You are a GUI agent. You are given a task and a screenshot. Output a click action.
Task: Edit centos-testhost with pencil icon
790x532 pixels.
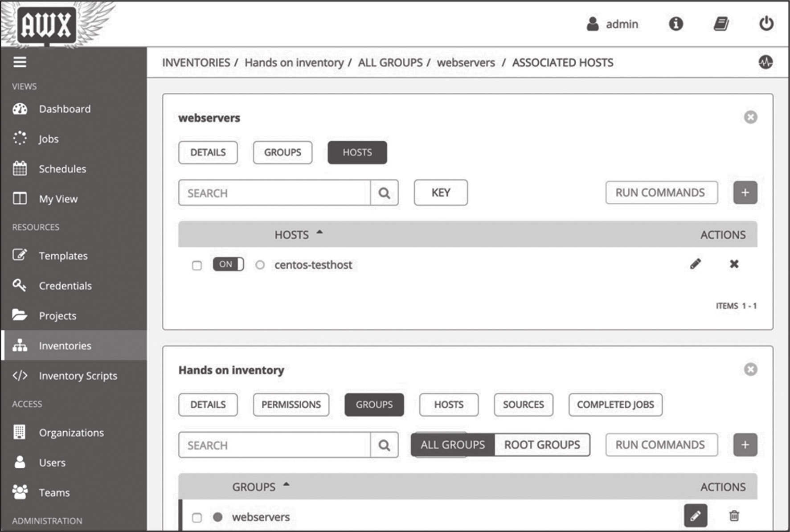[695, 264]
